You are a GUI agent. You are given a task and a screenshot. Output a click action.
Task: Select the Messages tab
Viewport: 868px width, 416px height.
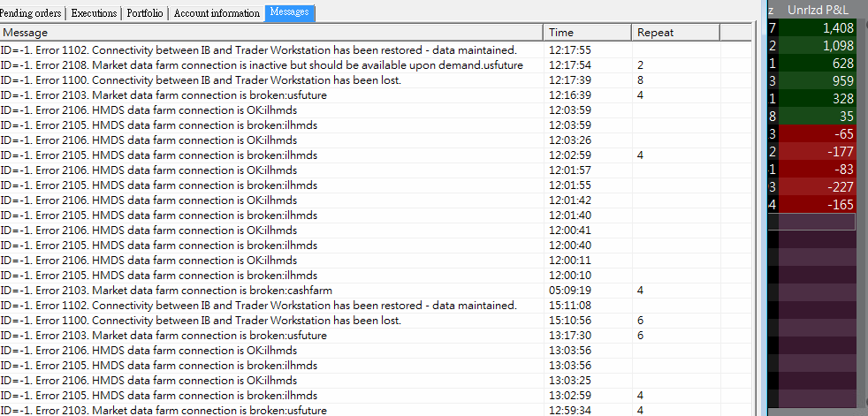coord(290,12)
